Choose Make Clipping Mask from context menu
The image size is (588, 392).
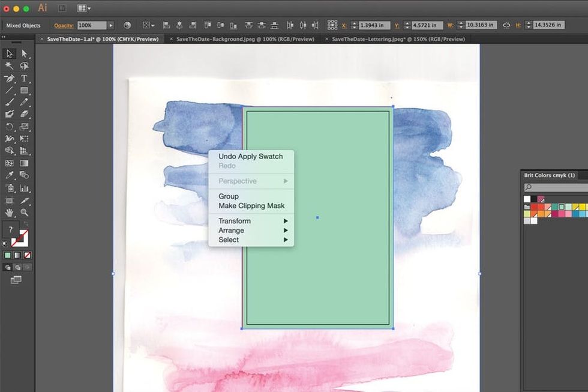(251, 206)
